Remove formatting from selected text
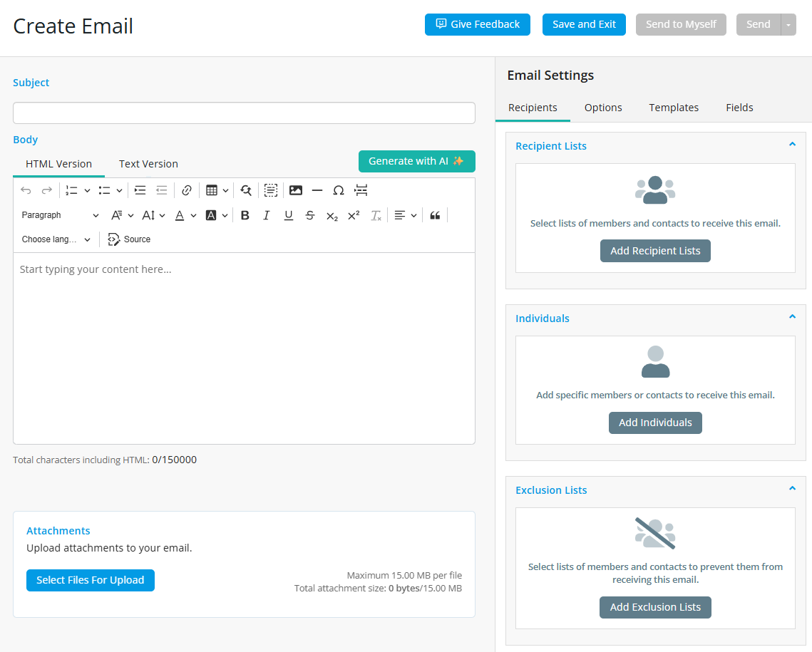Viewport: 812px width, 652px height. 376,215
